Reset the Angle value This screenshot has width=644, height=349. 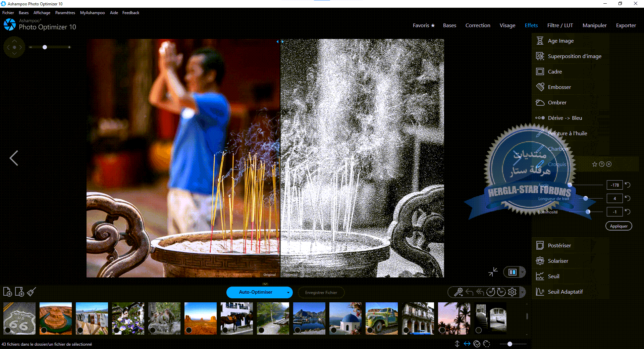(628, 185)
